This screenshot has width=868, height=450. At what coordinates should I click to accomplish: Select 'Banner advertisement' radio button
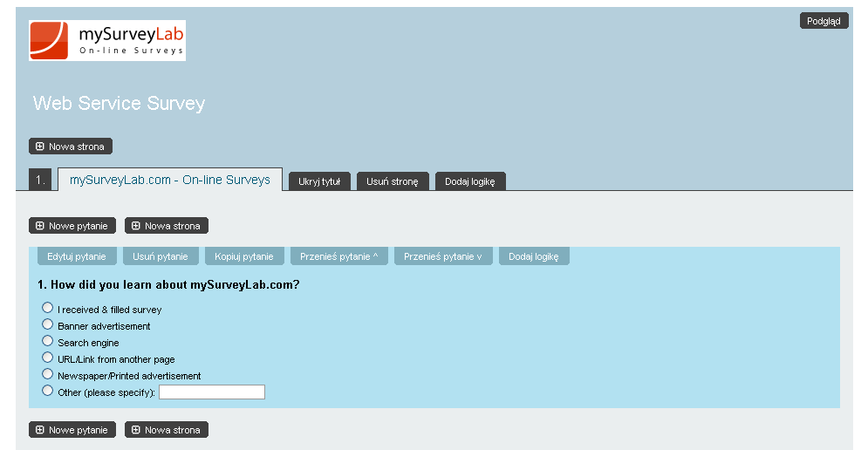point(48,324)
